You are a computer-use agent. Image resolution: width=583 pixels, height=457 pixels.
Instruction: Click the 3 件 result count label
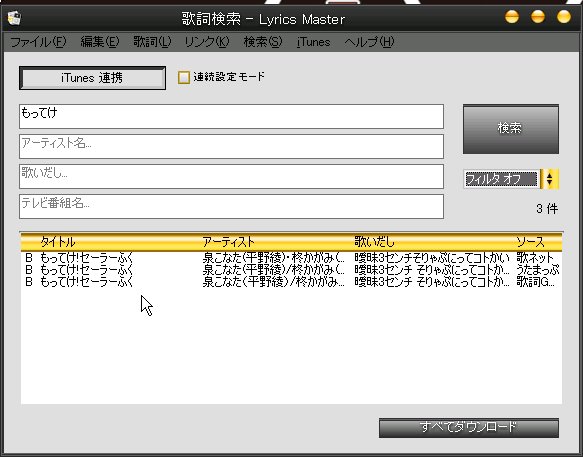coord(547,209)
